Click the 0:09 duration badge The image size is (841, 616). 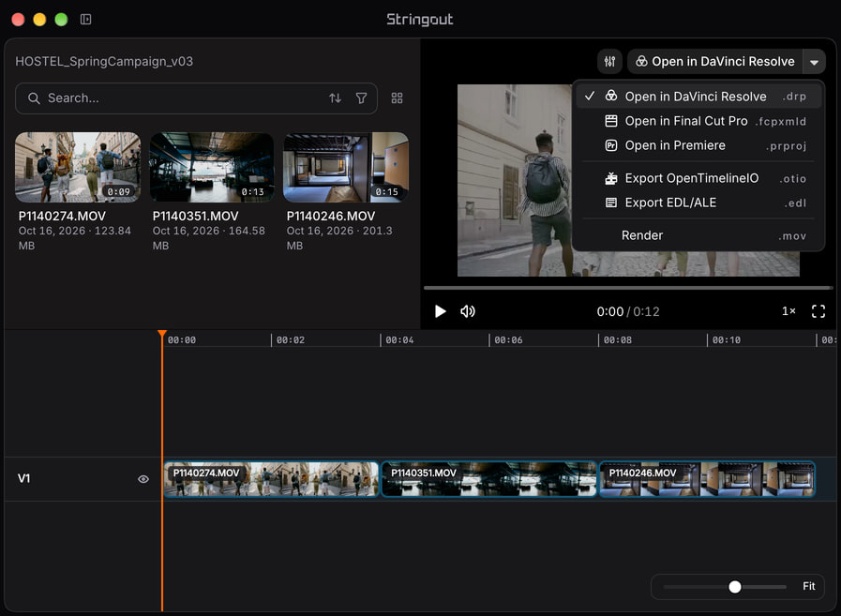coord(118,191)
